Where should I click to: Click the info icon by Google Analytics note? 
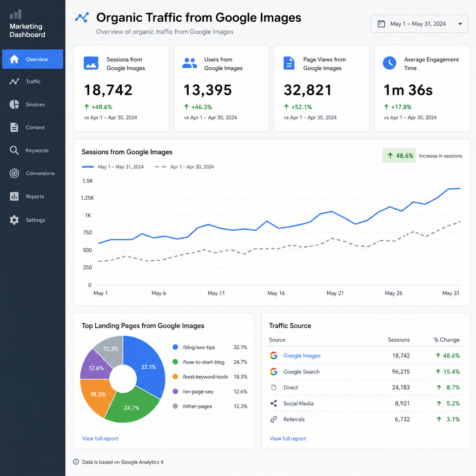click(x=76, y=462)
